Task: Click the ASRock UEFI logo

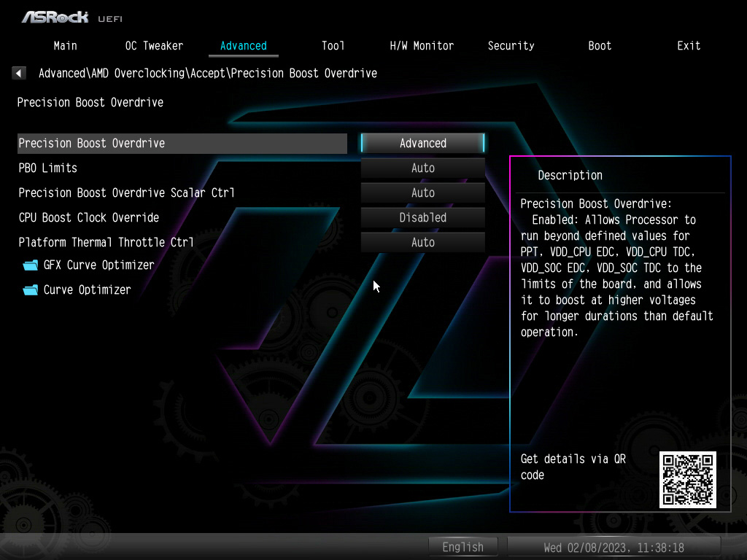Action: click(x=72, y=17)
